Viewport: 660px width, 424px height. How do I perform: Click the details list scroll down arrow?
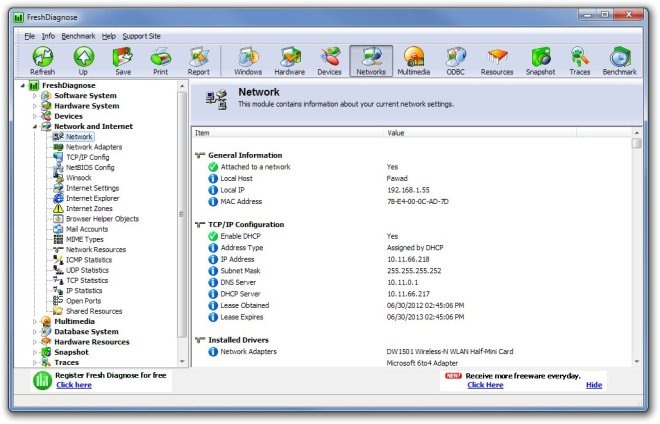[x=636, y=362]
